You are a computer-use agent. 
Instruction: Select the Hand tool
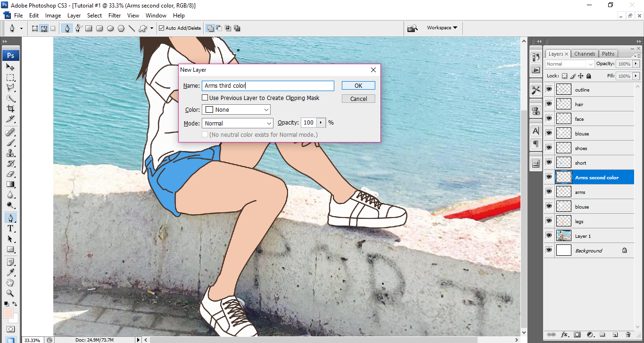tap(10, 283)
